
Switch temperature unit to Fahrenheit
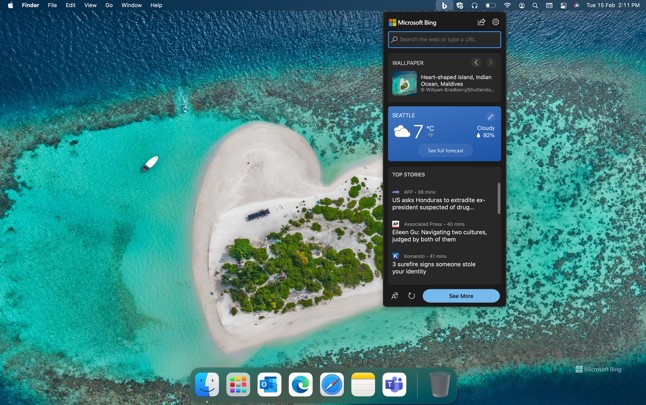point(430,135)
